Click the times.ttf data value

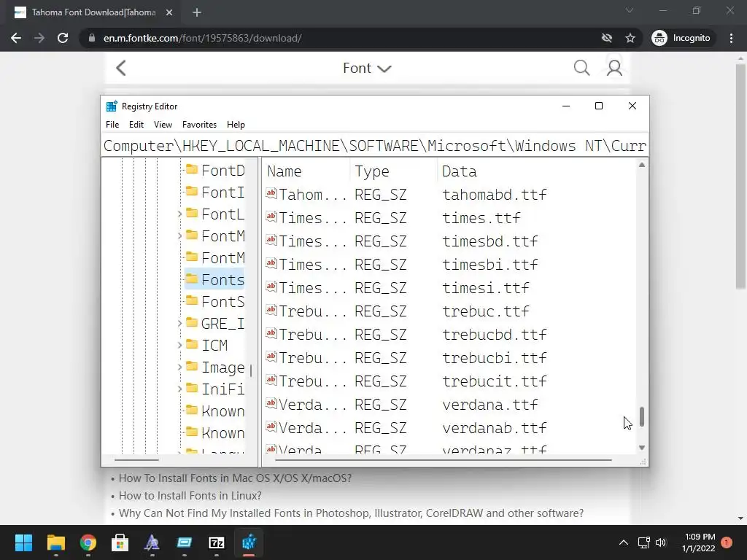tap(481, 217)
